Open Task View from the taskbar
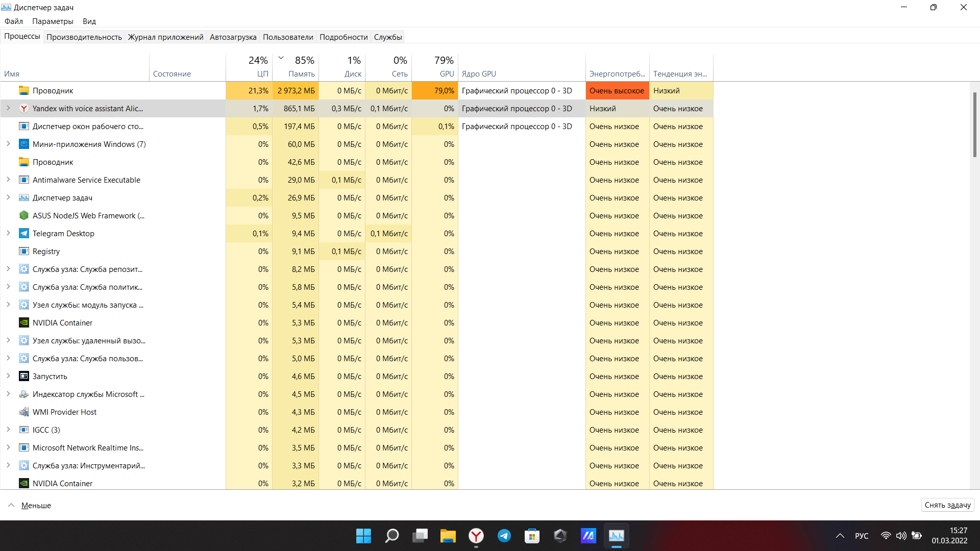The image size is (980, 551). [x=420, y=536]
